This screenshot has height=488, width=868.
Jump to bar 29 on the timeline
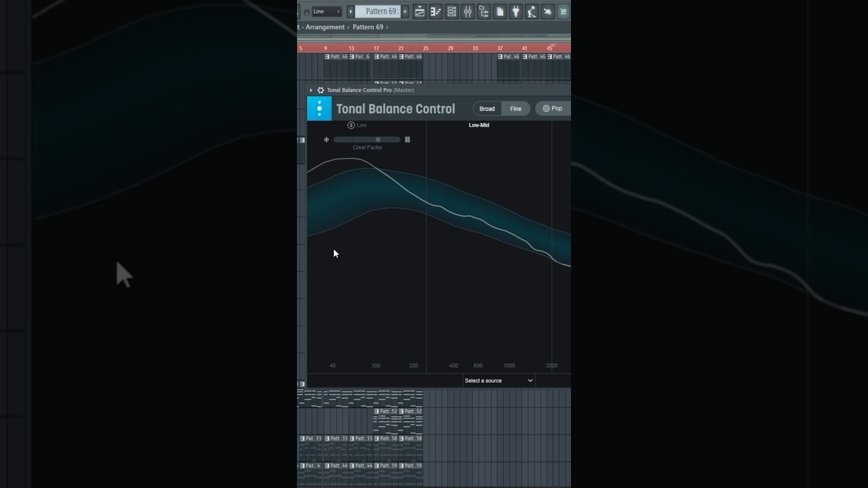click(450, 48)
